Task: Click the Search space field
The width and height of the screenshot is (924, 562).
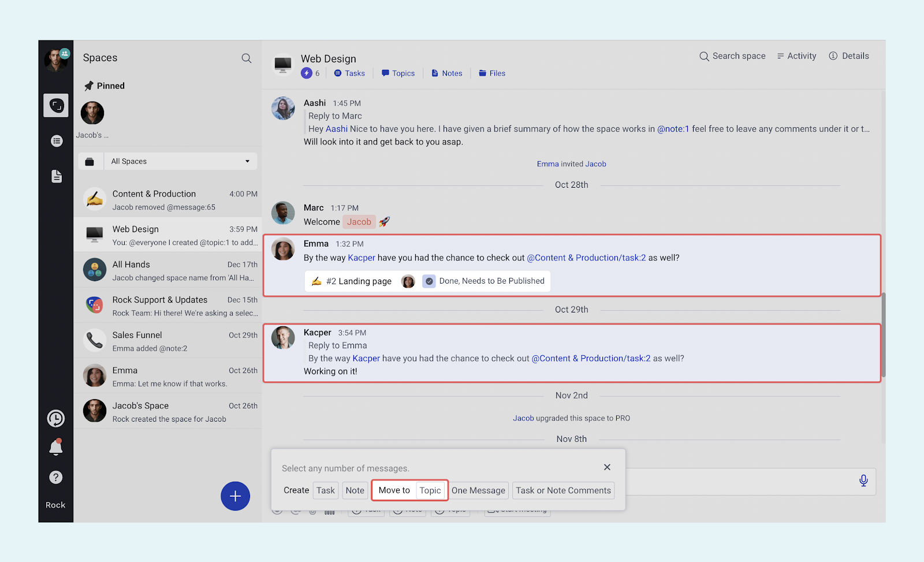Action: (x=732, y=56)
